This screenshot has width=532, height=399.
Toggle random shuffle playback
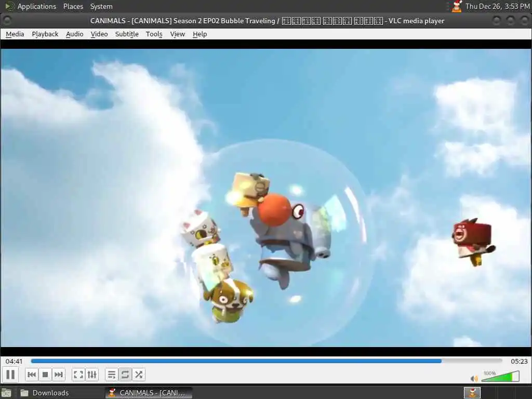[x=138, y=375]
